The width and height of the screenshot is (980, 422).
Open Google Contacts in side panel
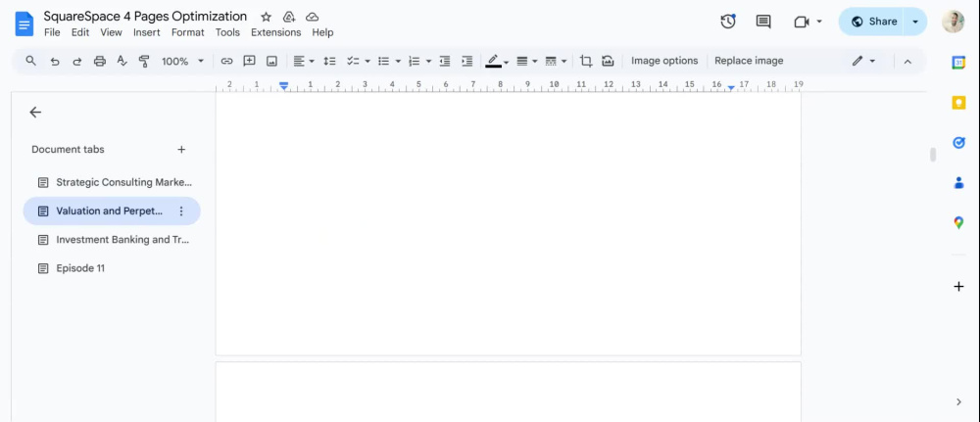coord(958,182)
